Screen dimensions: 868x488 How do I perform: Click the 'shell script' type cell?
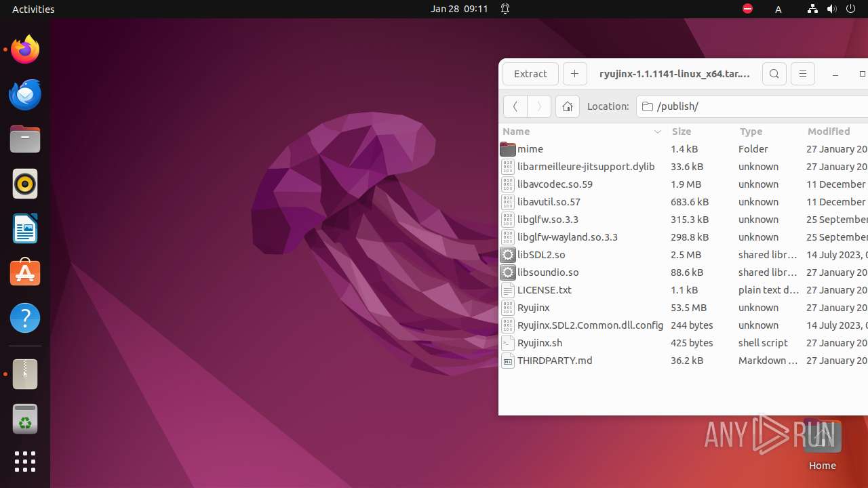pos(763,343)
